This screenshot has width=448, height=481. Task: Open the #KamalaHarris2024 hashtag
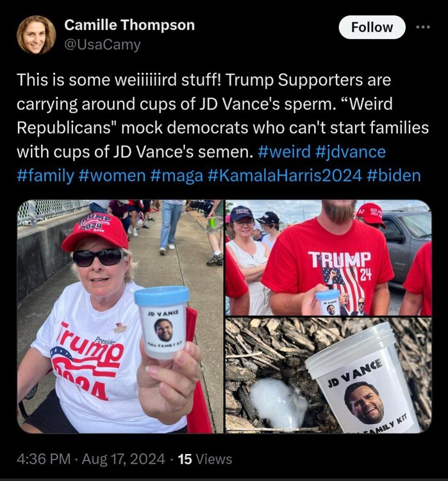point(285,176)
